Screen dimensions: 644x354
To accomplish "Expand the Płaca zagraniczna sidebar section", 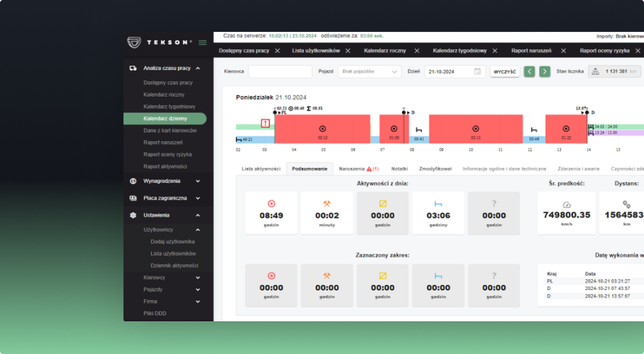I will pyautogui.click(x=198, y=198).
